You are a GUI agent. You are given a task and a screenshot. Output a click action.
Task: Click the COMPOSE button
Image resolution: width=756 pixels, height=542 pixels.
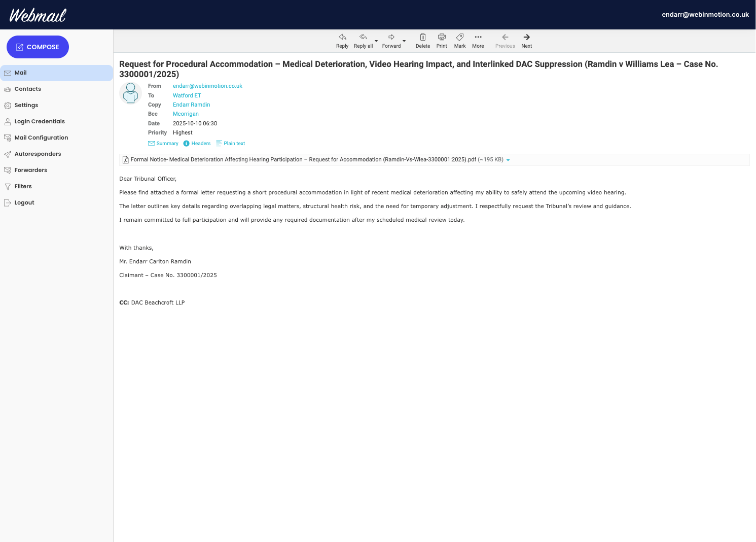38,47
